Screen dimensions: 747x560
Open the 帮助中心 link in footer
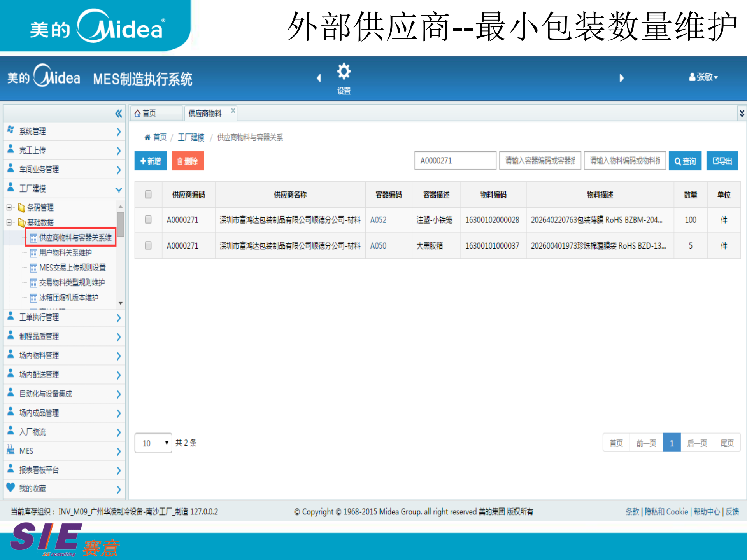coord(707,512)
